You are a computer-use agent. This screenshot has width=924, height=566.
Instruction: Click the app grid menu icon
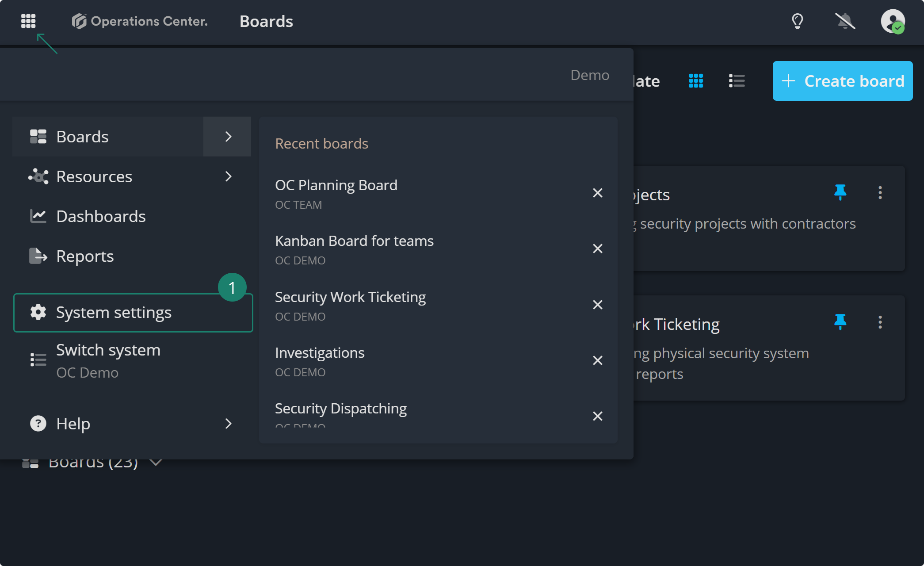[x=28, y=21]
